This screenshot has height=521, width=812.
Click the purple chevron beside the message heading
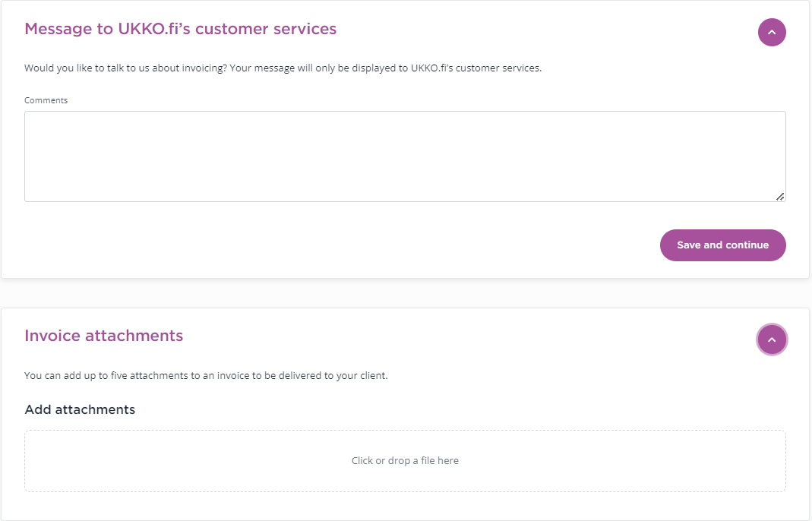(x=772, y=32)
